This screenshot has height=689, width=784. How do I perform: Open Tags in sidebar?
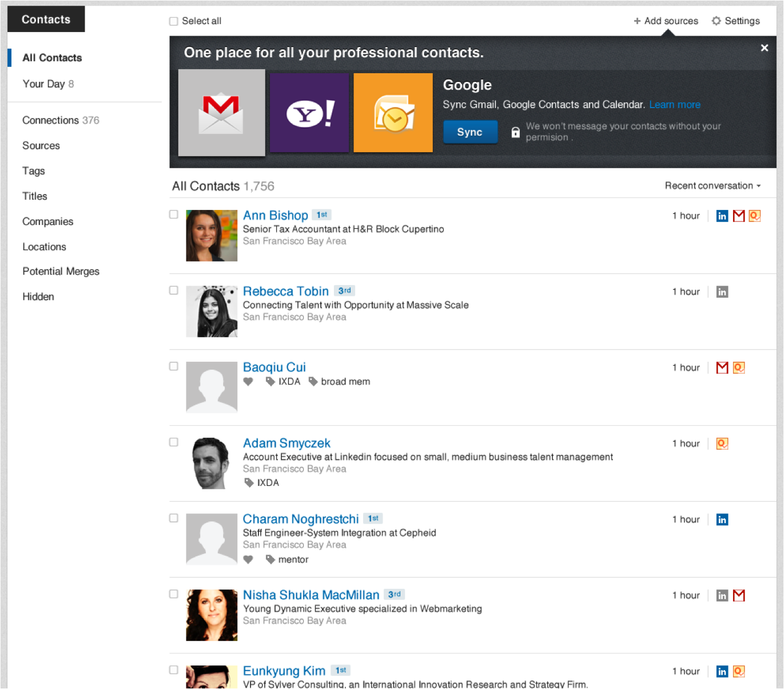pos(34,171)
